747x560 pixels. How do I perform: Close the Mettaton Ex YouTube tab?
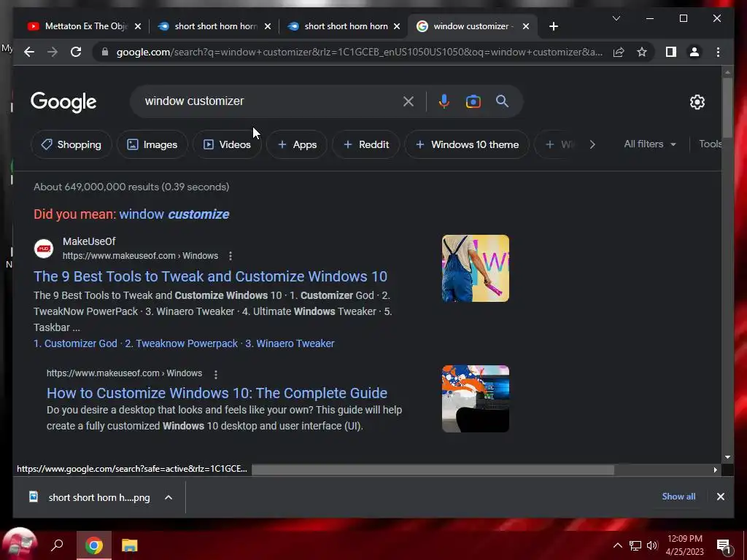[138, 27]
